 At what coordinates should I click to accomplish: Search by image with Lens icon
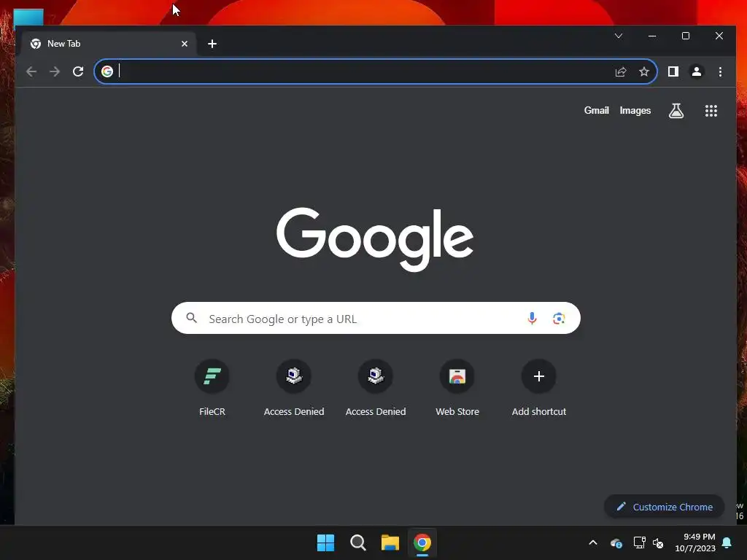point(559,318)
